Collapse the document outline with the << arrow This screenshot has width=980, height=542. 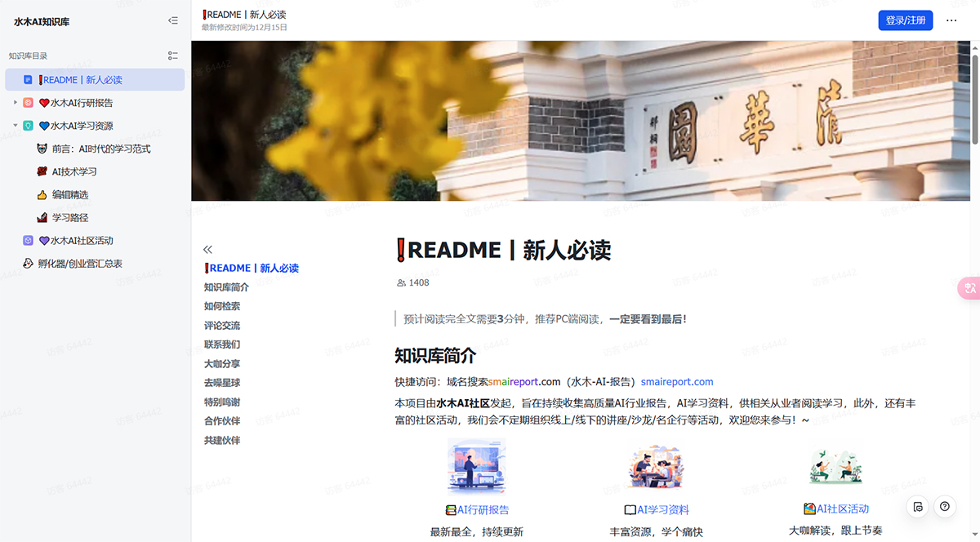pos(207,248)
